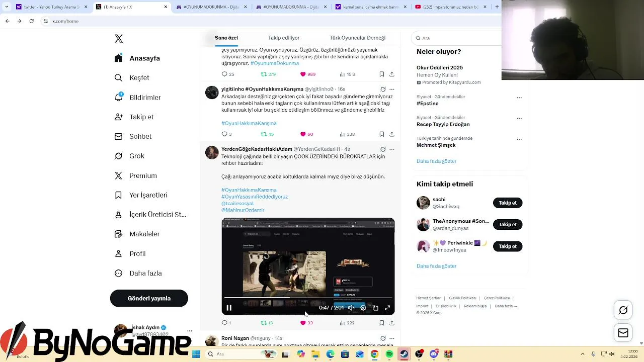The height and width of the screenshot is (362, 644).
Task: Bookmark the post with 15 B views
Action: [x=382, y=74]
